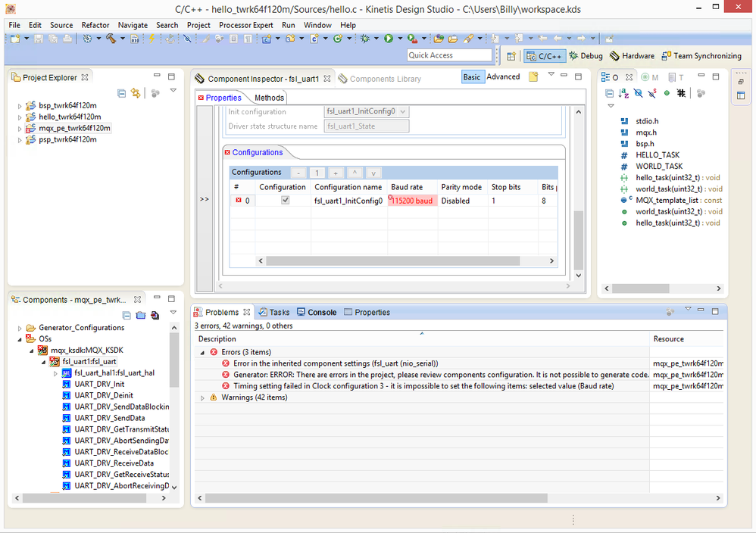Click the Problems view horizontal scrollbar
Screen dimensions: 756x533
point(376,498)
